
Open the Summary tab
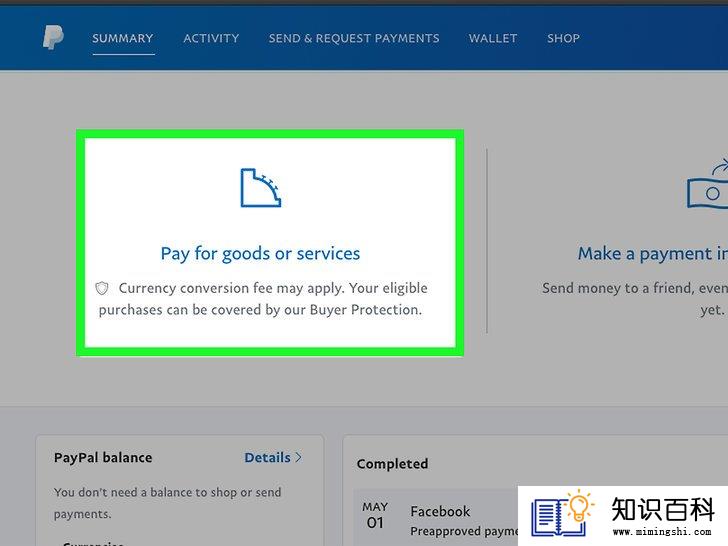(x=123, y=38)
